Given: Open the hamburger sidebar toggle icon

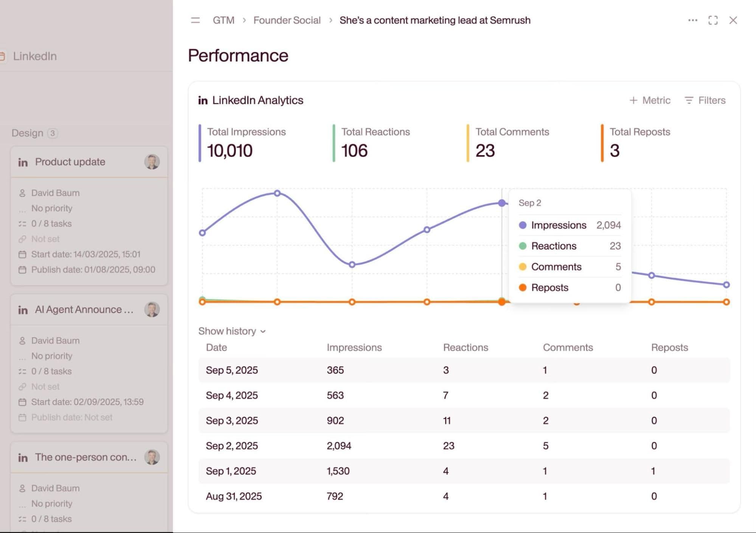Looking at the screenshot, I should pyautogui.click(x=195, y=20).
